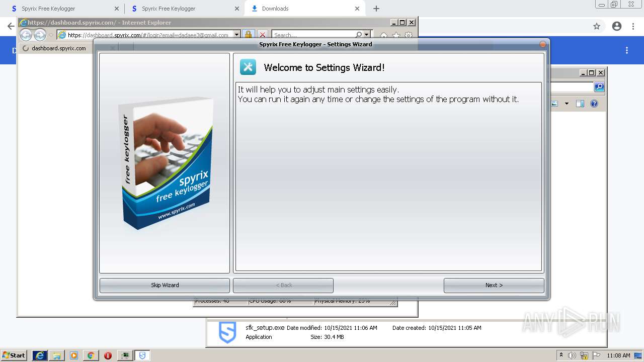Select dashboard.spyrix.com tab in Internet Explorer
The height and width of the screenshot is (362, 644).
[x=59, y=48]
